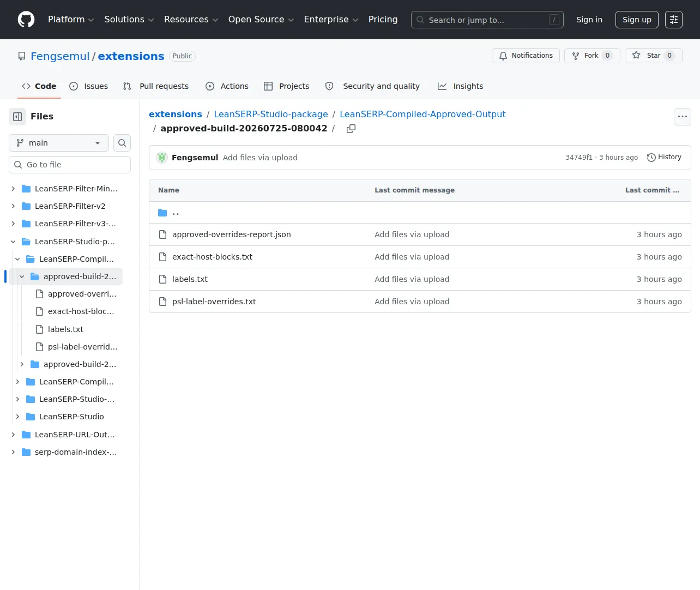
Task: Switch to the Actions tab
Action: [x=227, y=86]
